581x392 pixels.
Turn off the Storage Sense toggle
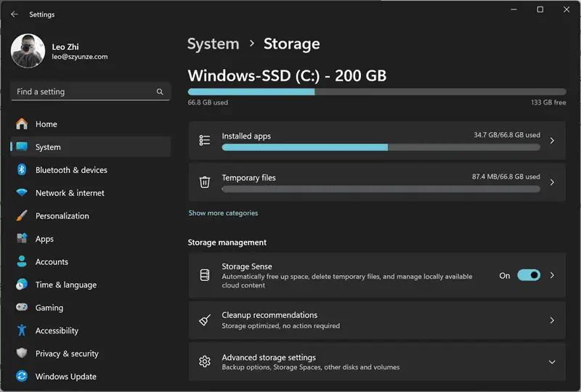[x=529, y=275]
